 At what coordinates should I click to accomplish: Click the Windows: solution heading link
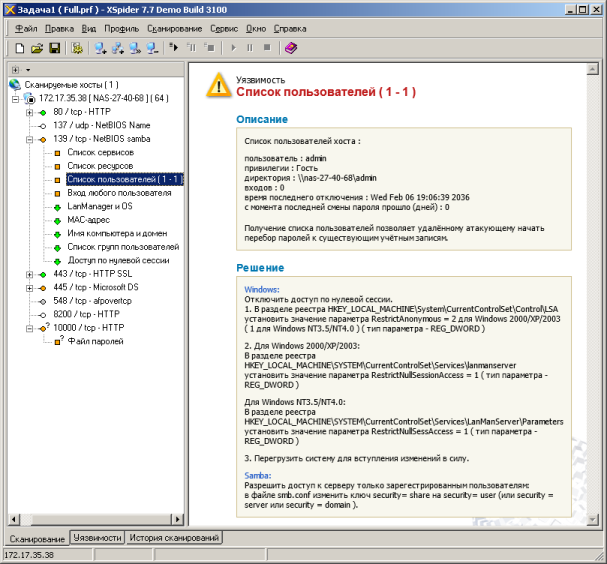262,290
